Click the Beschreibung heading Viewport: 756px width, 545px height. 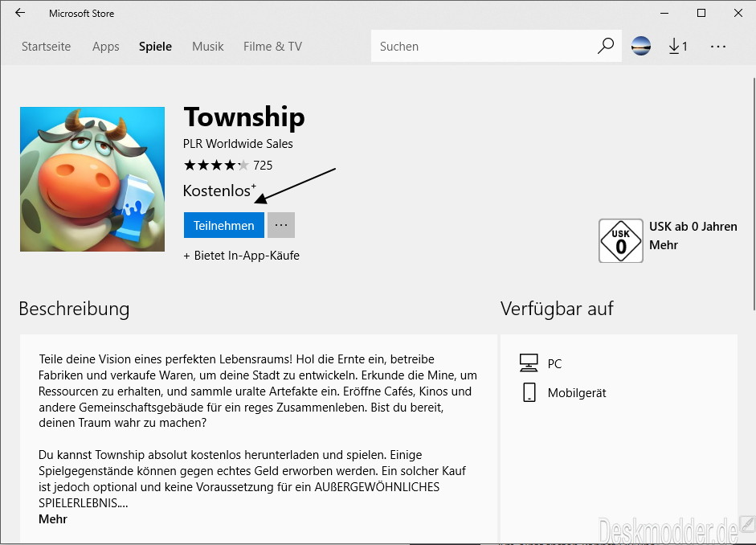(x=74, y=309)
